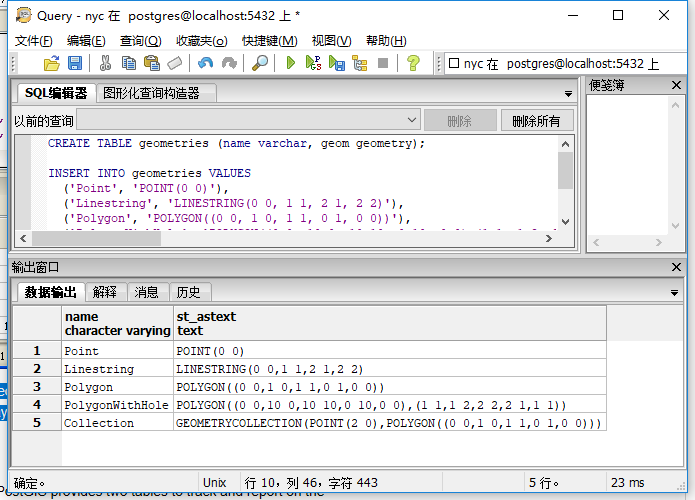Explain query plan icon
The image size is (695, 500).
[359, 63]
